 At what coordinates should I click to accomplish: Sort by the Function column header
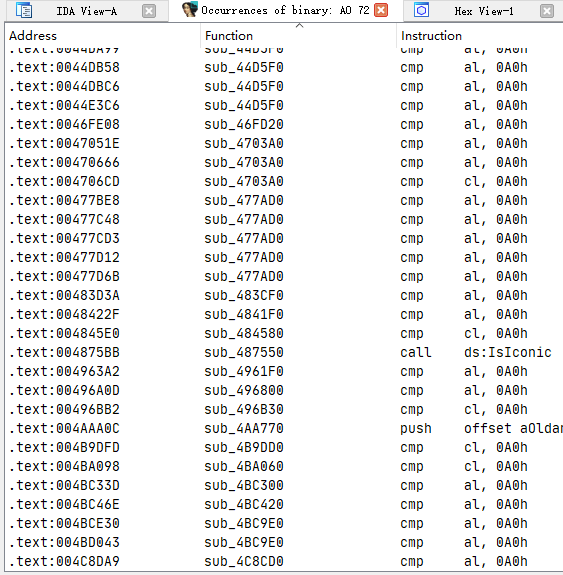click(298, 36)
